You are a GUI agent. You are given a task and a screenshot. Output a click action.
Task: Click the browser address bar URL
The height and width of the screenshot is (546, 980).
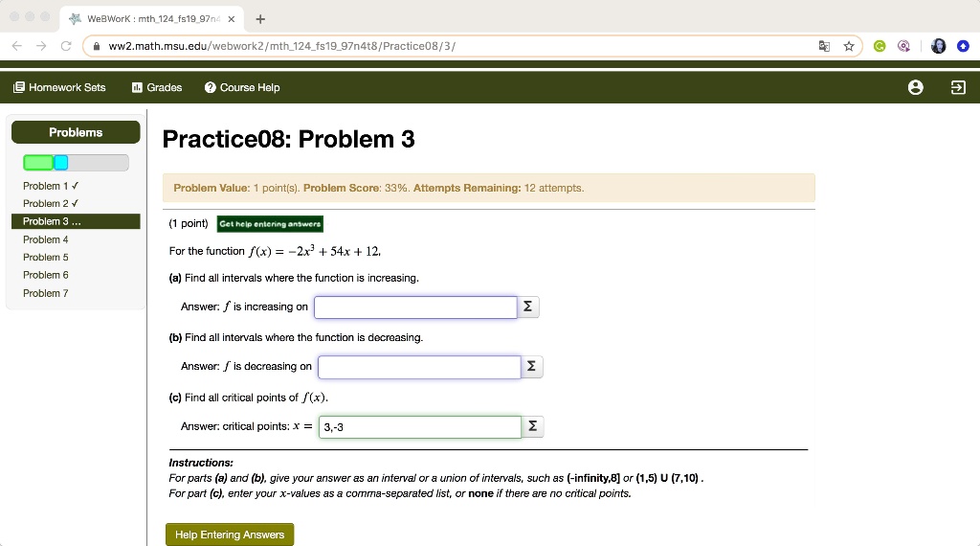pyautogui.click(x=282, y=46)
